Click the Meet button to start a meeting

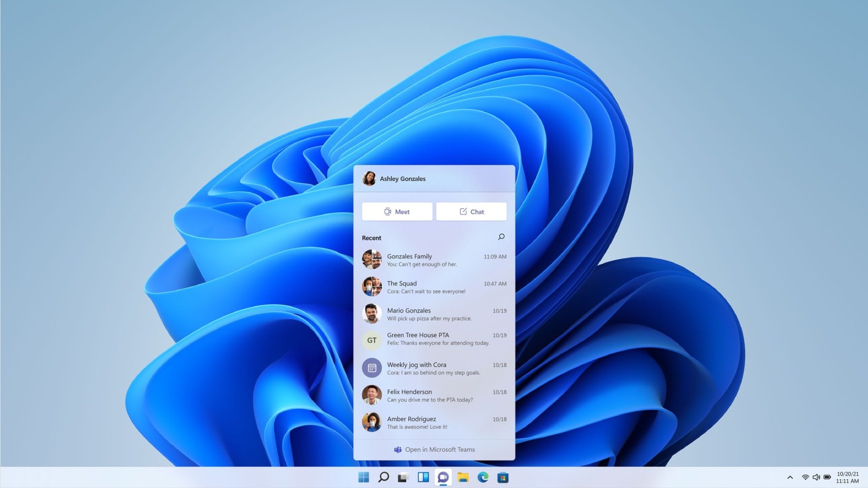click(396, 211)
